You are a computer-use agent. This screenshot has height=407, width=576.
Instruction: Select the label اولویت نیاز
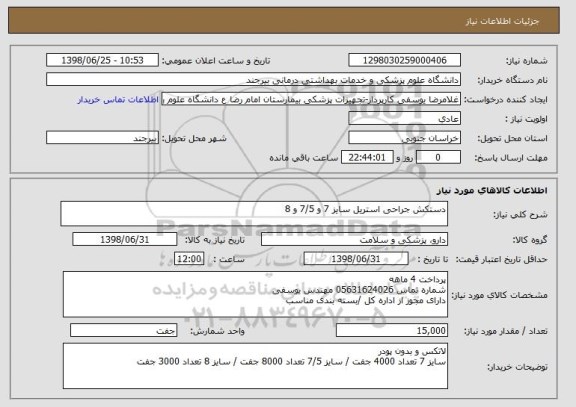pos(526,119)
